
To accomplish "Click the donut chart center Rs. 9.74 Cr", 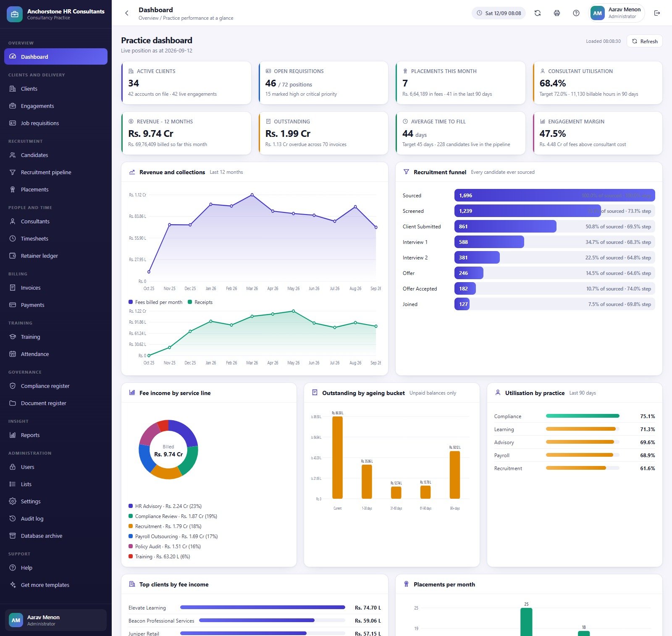I will pyautogui.click(x=168, y=454).
